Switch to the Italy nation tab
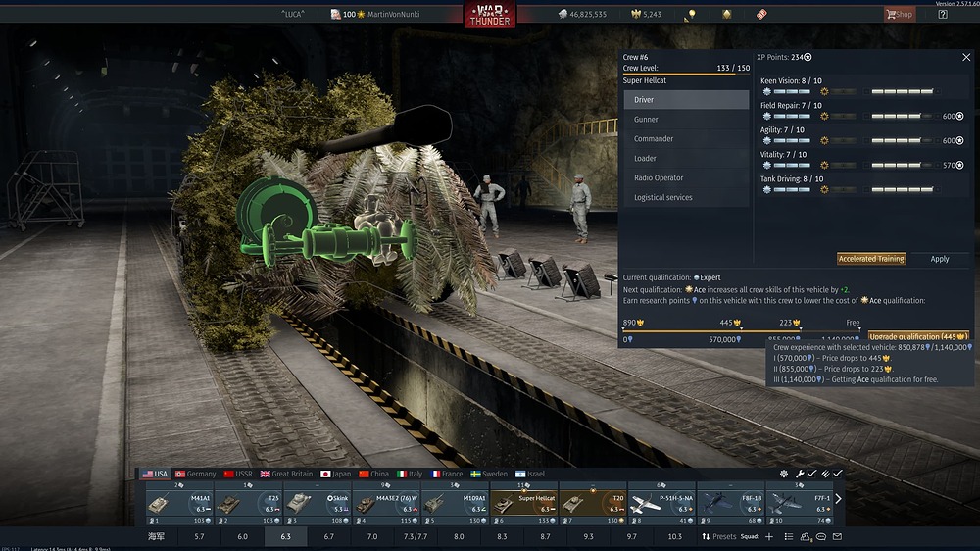 [x=410, y=474]
